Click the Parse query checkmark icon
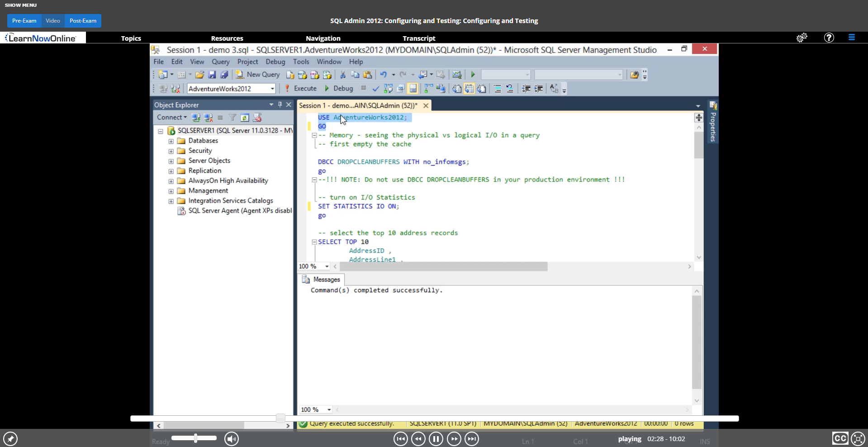The image size is (868, 447). (x=375, y=89)
